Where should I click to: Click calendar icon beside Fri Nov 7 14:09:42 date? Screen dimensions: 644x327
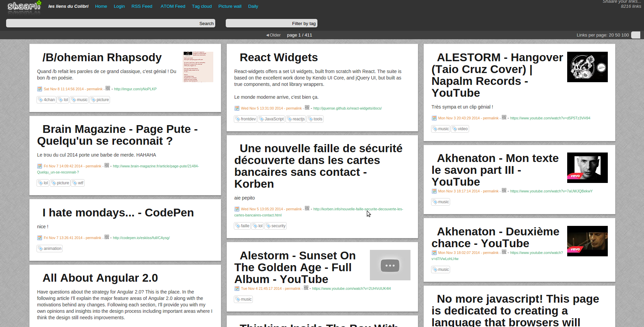coord(40,166)
